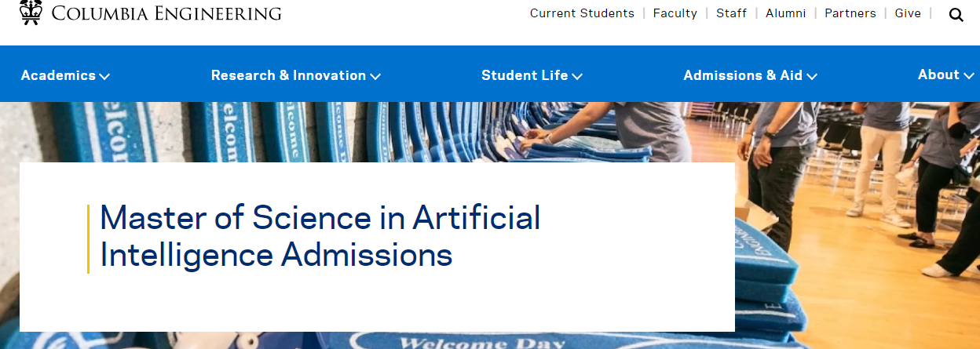Open the Student Life menu
This screenshot has height=349, width=980.
click(525, 75)
